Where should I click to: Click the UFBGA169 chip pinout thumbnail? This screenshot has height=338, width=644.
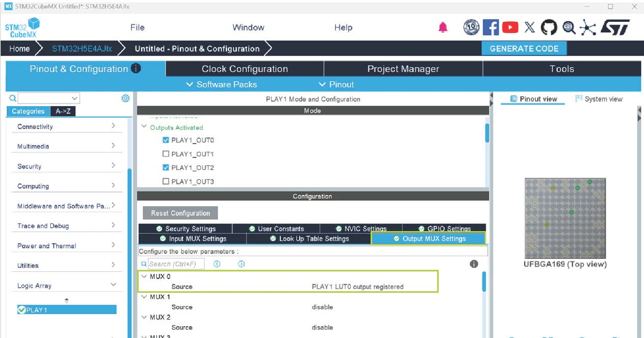tap(565, 218)
